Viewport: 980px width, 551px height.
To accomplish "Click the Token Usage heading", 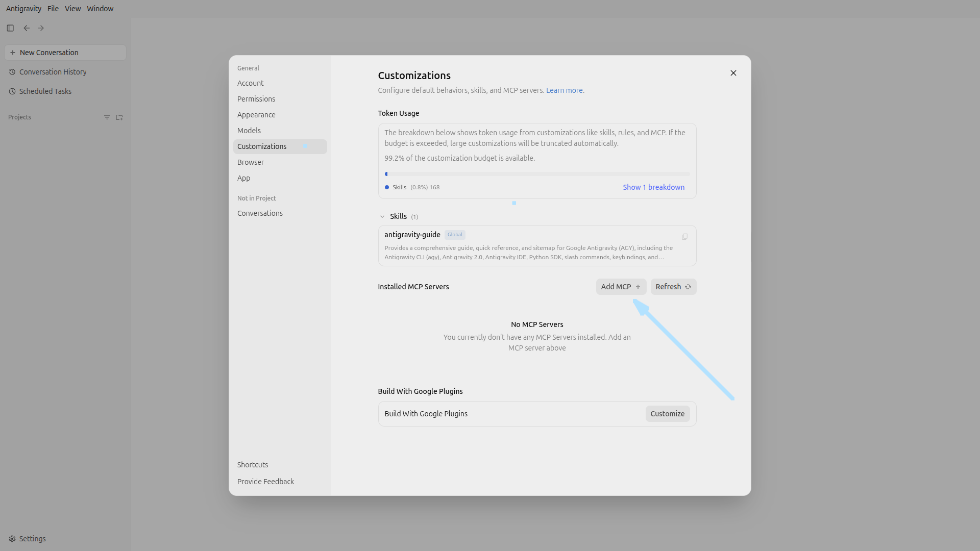I will tap(399, 113).
